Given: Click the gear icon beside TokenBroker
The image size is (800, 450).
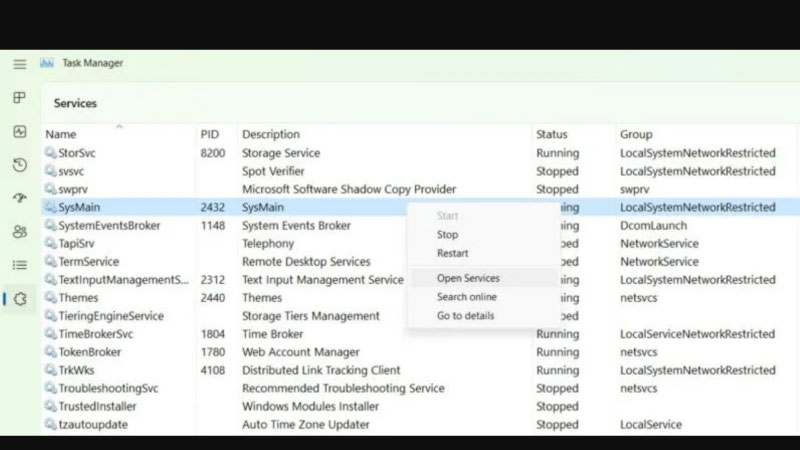Looking at the screenshot, I should pyautogui.click(x=51, y=352).
